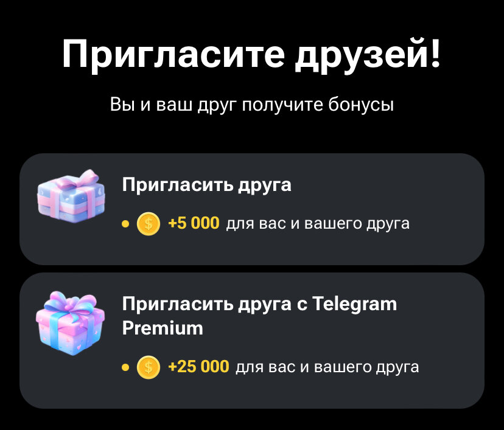Click "для вас и вашего друга" in Premium card

327,367
